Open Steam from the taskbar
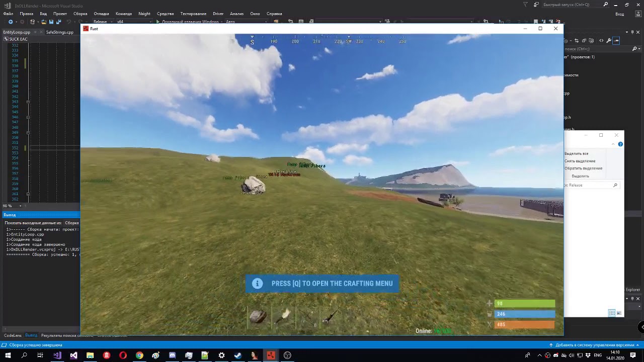The height and width of the screenshot is (362, 644). coord(238,355)
